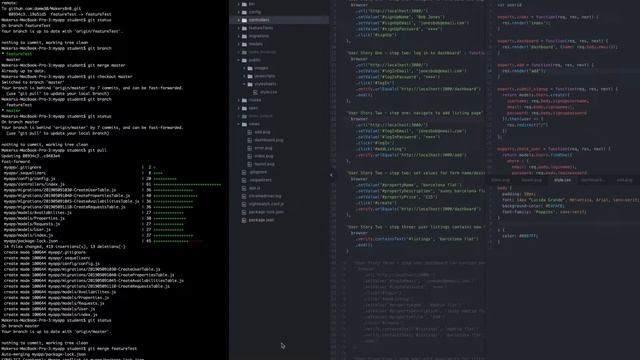Select the controllers folder in file tree
The image size is (640, 360).
279,20
